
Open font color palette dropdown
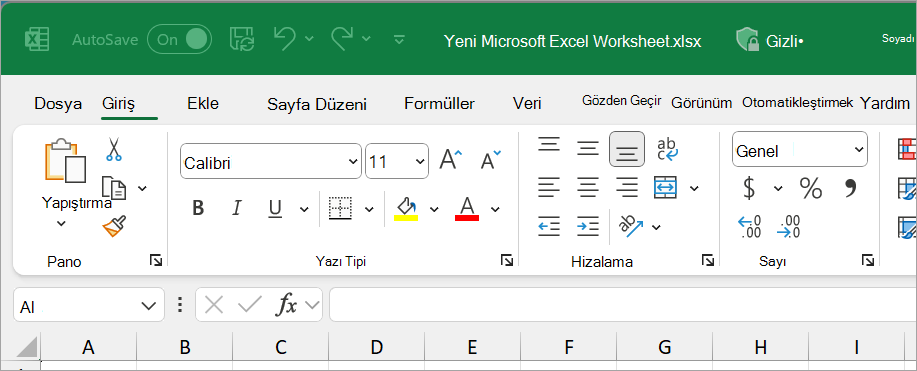coord(495,209)
